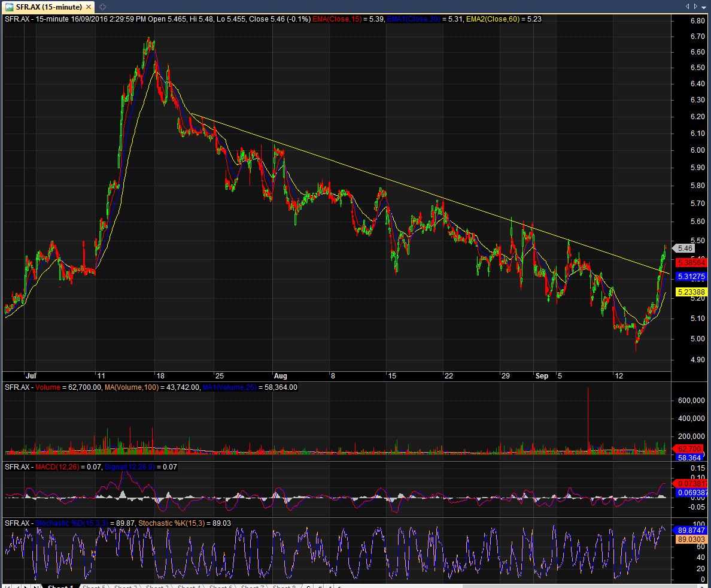Click the EMA1(Close,30) indicator label
Screen dimensions: 711x588
[414, 19]
